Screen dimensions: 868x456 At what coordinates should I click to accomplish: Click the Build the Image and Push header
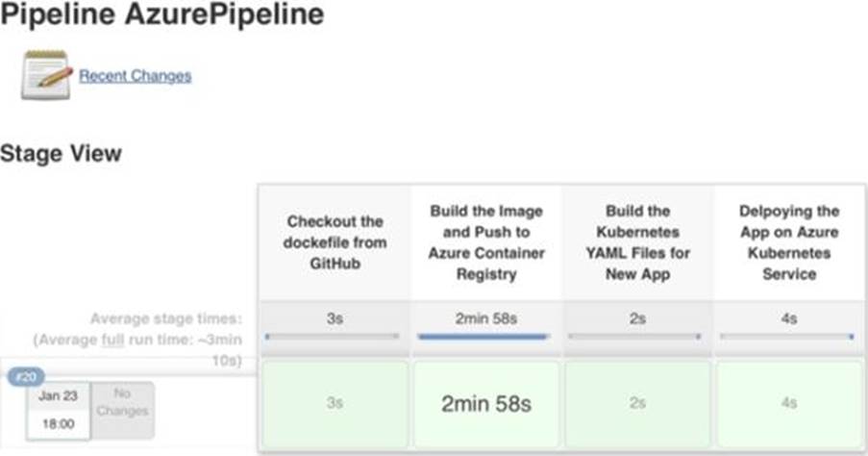[486, 242]
